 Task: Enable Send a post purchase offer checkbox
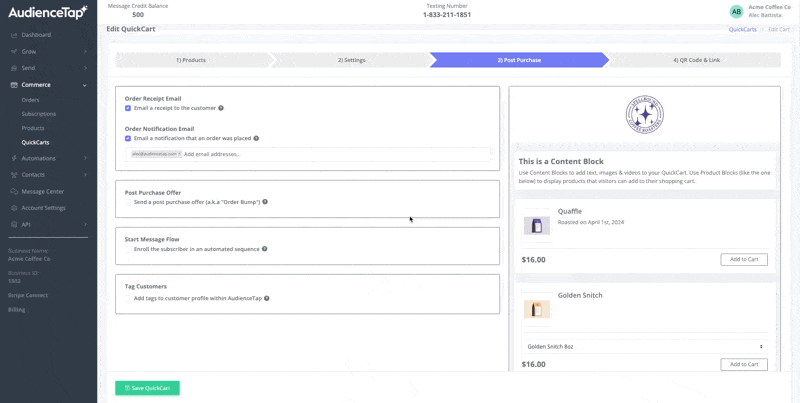pos(128,203)
